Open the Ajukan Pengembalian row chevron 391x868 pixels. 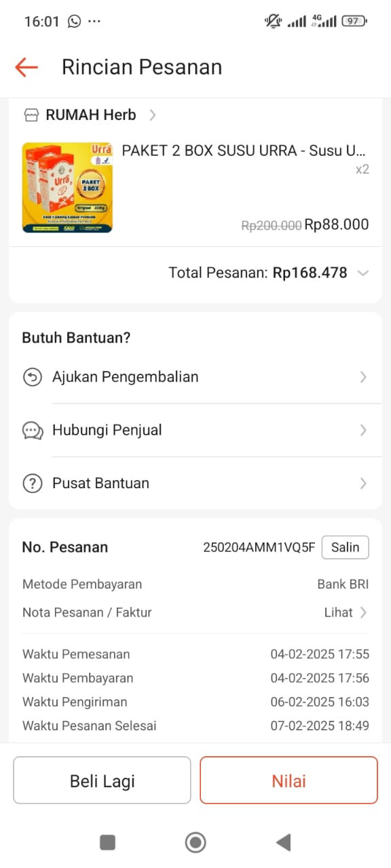point(363,377)
